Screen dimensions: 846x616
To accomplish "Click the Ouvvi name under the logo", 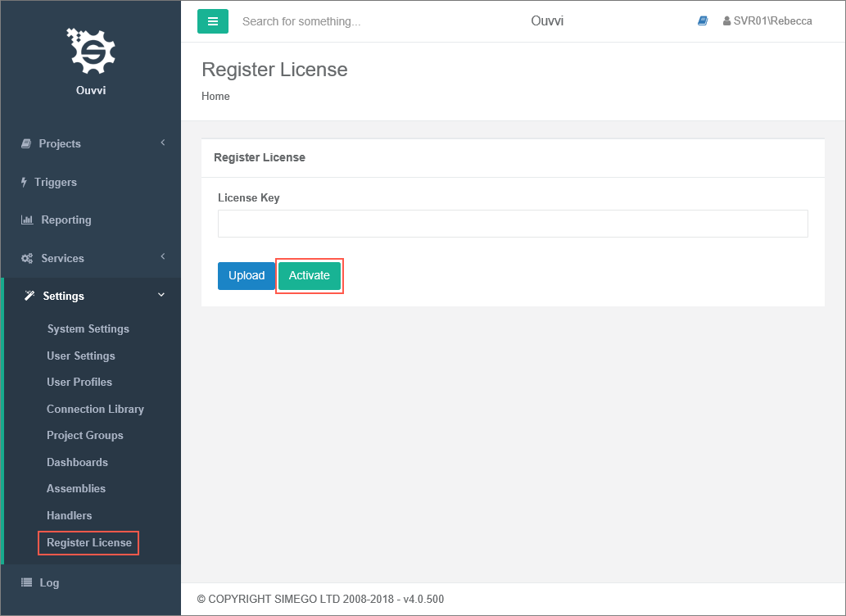I will pyautogui.click(x=91, y=90).
